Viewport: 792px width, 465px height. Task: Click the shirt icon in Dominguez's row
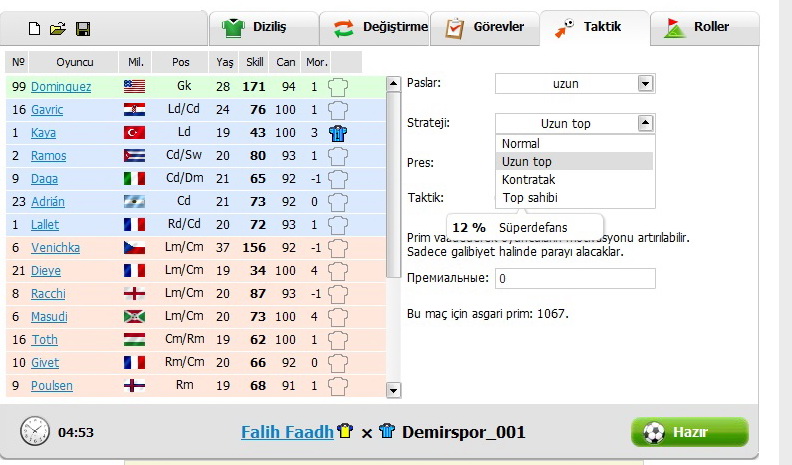[337, 87]
